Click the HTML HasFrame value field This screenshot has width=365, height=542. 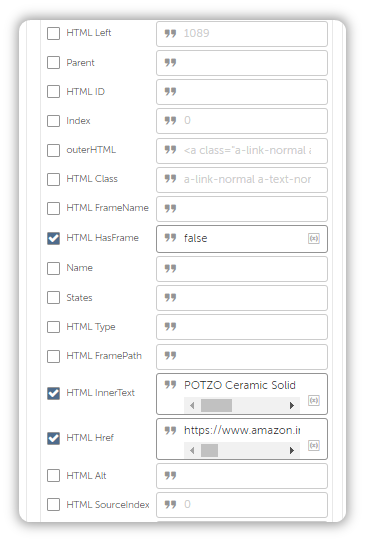242,239
